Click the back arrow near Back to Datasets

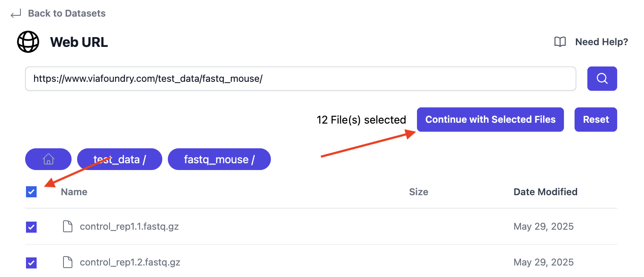15,13
